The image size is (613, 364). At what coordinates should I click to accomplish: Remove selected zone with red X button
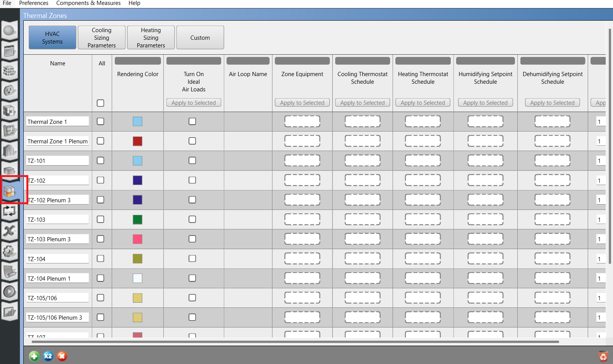coord(62,356)
